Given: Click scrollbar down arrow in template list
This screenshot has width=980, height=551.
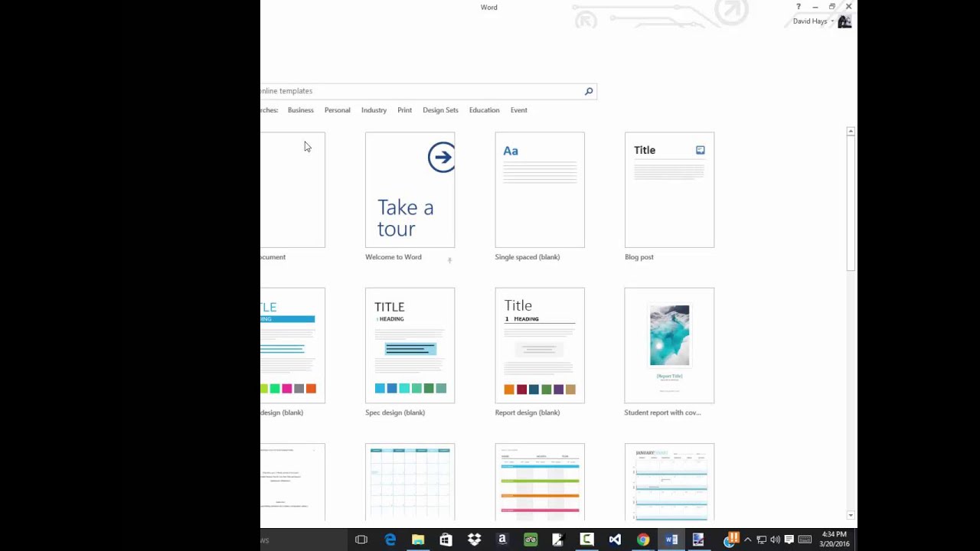Looking at the screenshot, I should click(x=850, y=516).
